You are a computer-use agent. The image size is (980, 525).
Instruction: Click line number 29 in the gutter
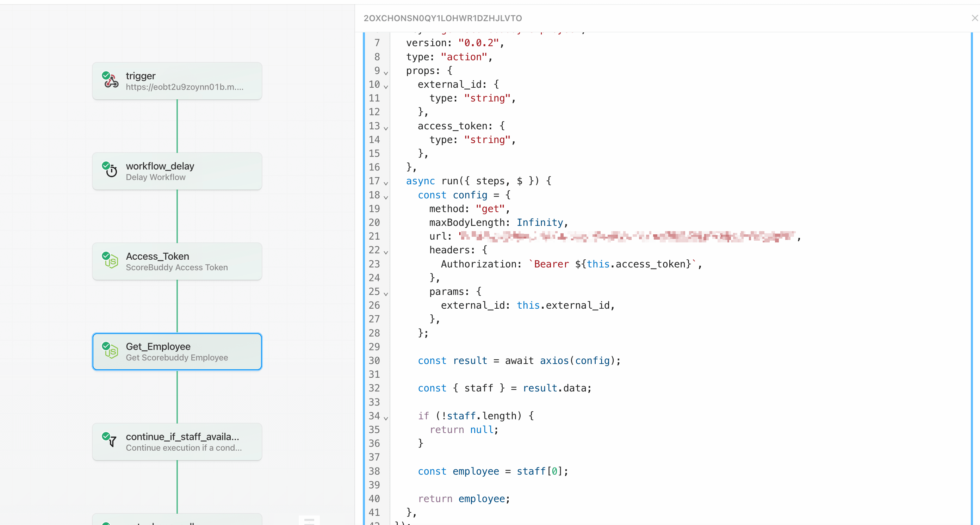tap(374, 347)
